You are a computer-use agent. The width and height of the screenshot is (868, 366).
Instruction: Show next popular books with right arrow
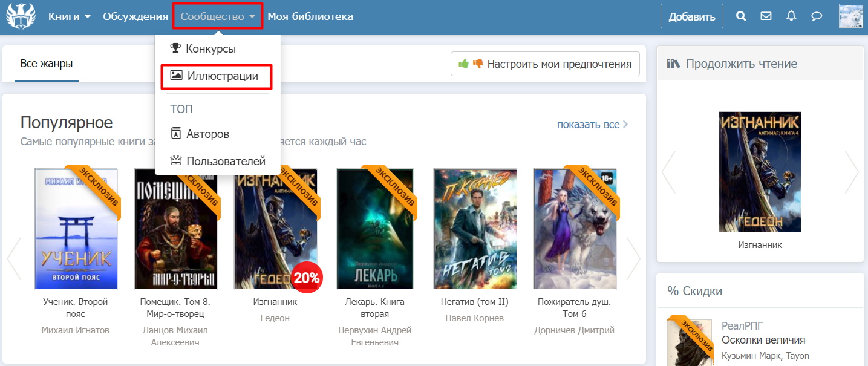(633, 258)
